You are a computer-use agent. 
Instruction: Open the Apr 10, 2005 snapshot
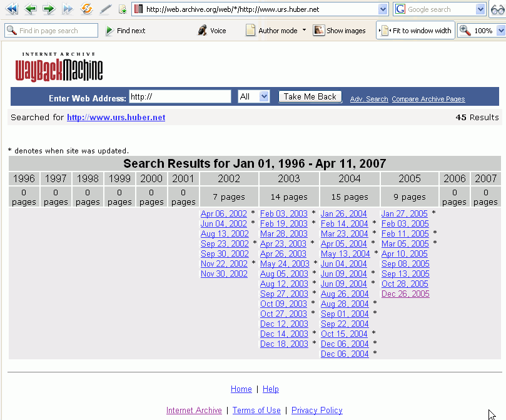pos(404,254)
